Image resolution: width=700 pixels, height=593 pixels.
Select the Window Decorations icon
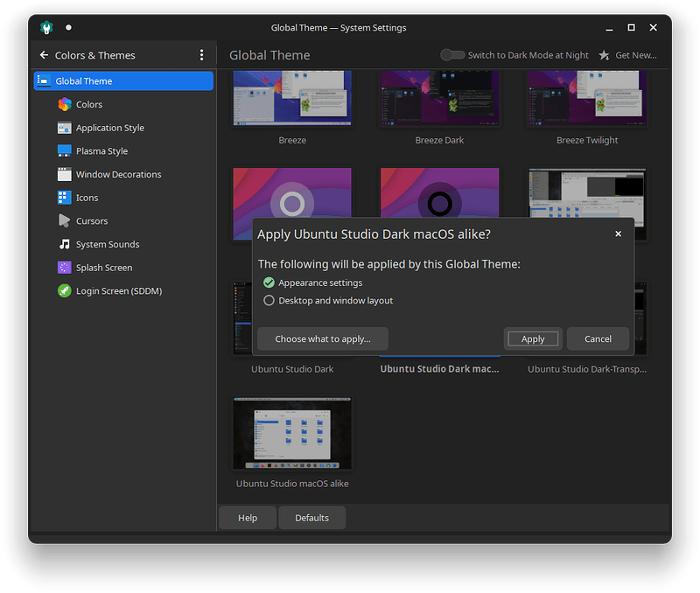point(64,174)
